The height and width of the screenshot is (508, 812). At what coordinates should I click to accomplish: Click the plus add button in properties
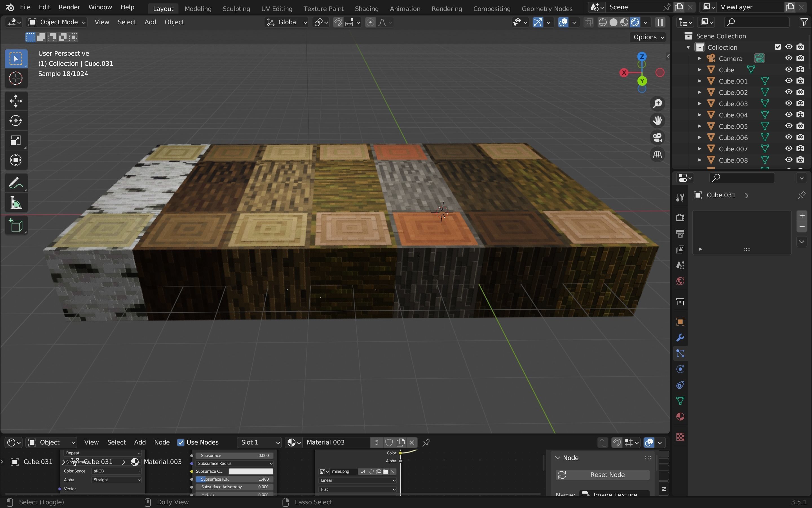[802, 215]
